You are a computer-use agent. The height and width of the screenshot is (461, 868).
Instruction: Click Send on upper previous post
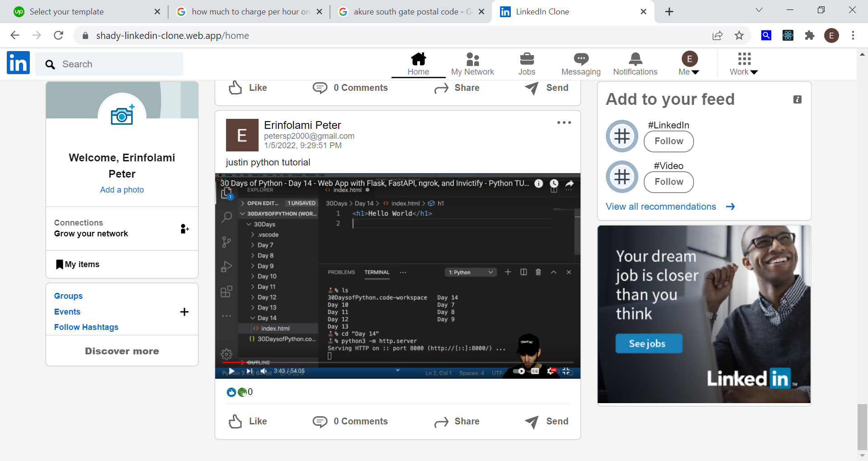click(547, 88)
